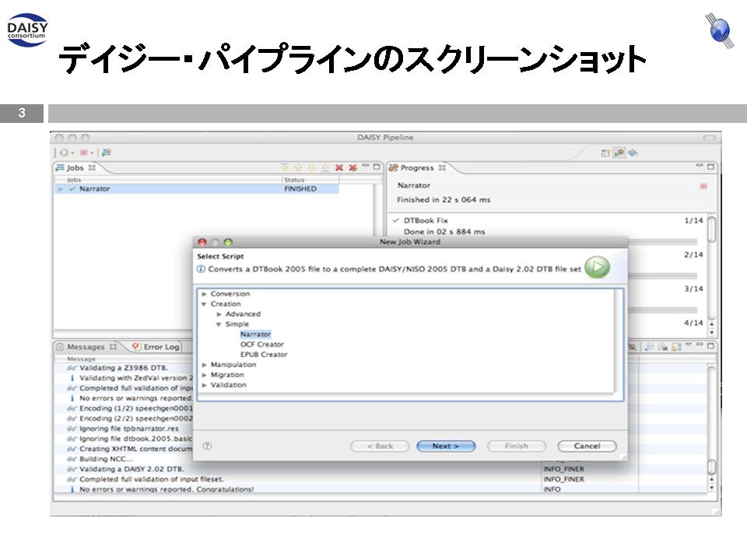
Task: Click the disabled Finish button
Action: point(517,446)
